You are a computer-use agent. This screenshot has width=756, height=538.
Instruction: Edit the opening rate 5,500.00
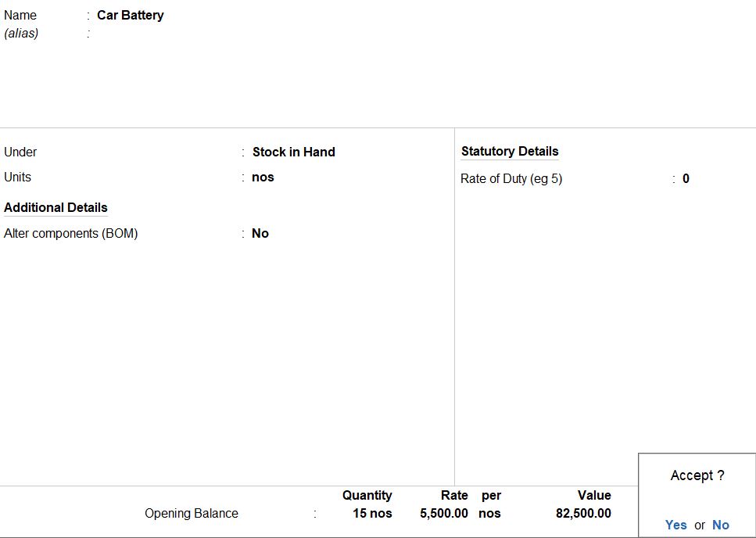pos(443,514)
